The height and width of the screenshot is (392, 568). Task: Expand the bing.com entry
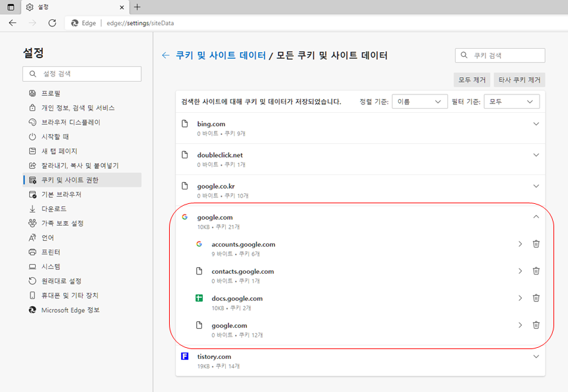coord(536,124)
